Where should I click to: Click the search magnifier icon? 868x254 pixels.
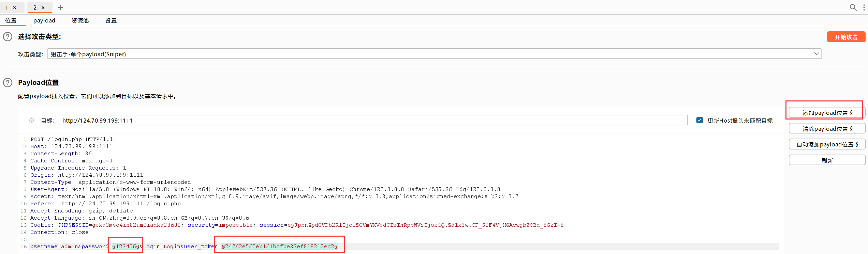(853, 7)
